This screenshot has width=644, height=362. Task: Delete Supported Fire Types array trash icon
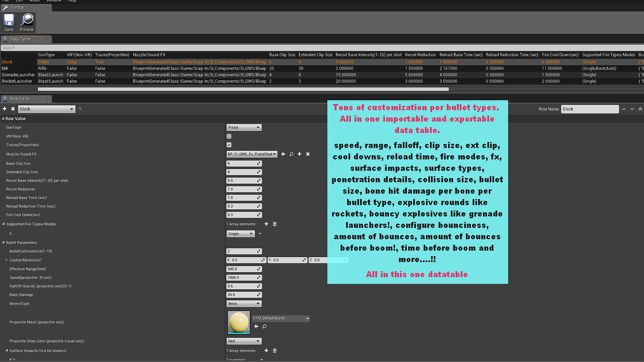275,224
